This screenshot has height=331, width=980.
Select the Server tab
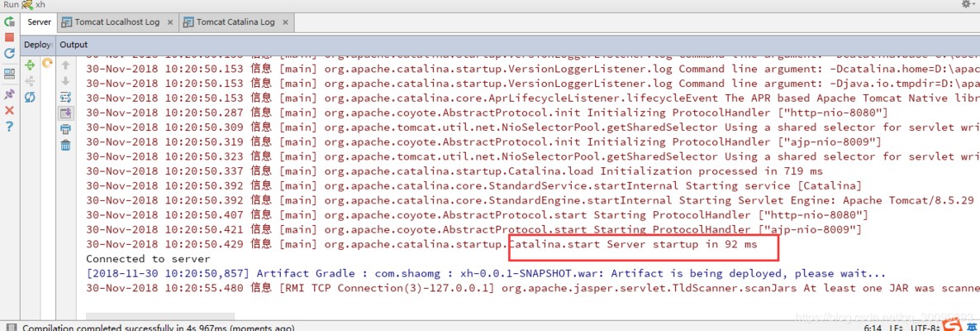click(39, 22)
